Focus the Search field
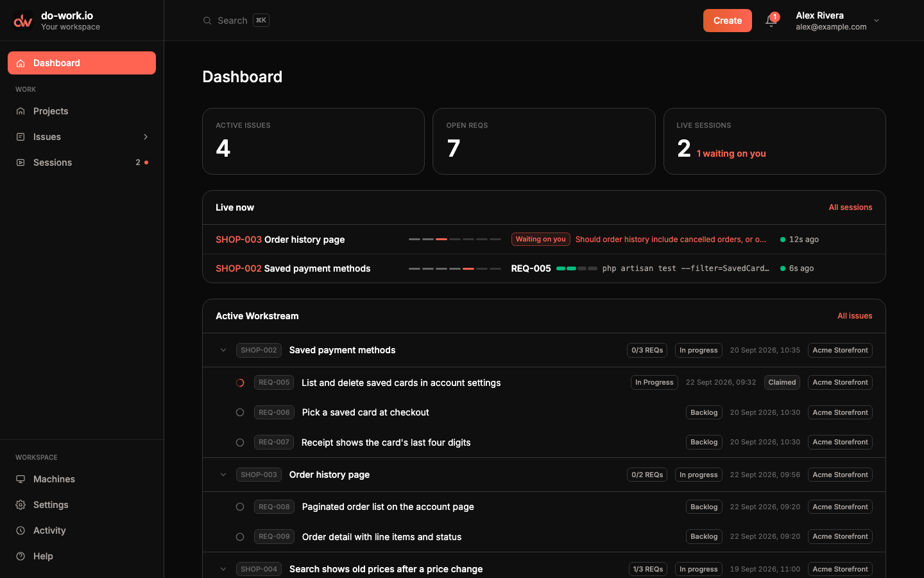924x578 pixels. [236, 21]
